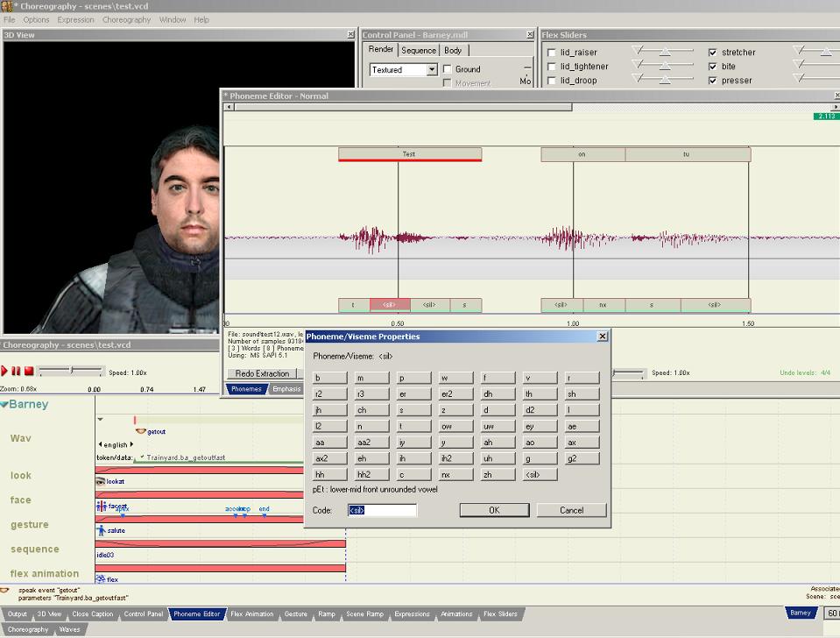This screenshot has width=840, height=638.
Task: Choose the 'er2' phoneme button
Action: click(x=455, y=394)
